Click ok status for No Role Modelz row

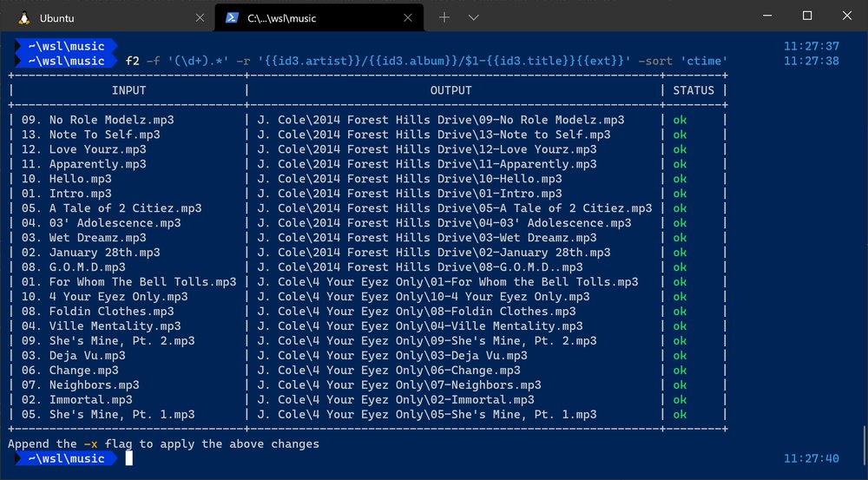click(x=680, y=120)
